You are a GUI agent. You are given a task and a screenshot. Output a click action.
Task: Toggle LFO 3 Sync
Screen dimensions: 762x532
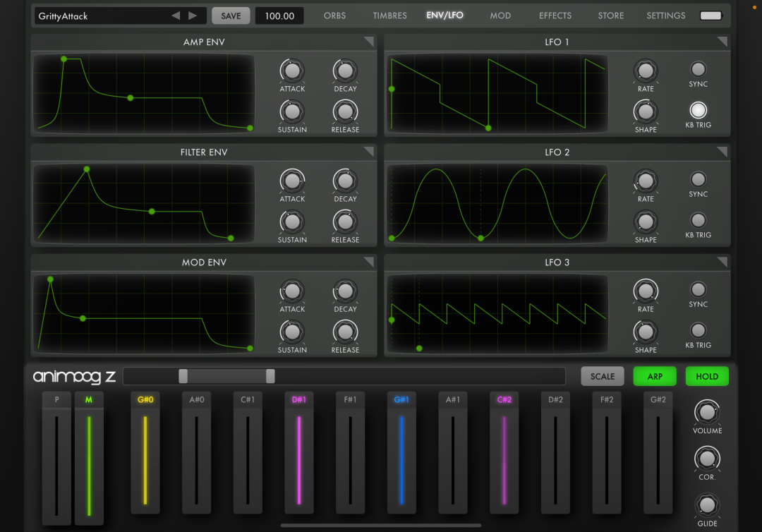coord(698,290)
